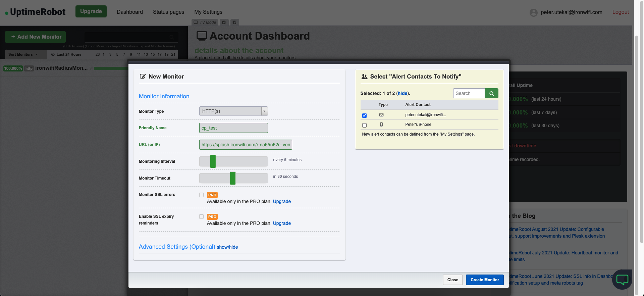
Task: Expand Advanced Settings via show/hide link
Action: (227, 247)
